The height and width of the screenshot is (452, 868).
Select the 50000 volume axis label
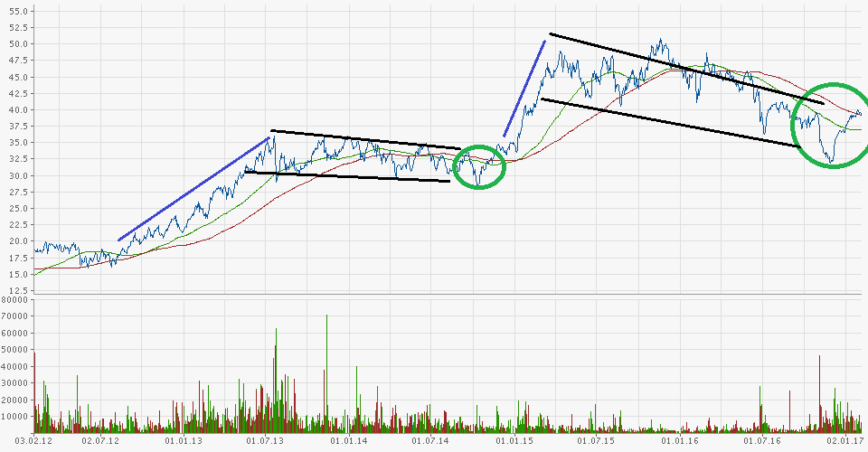coord(14,350)
